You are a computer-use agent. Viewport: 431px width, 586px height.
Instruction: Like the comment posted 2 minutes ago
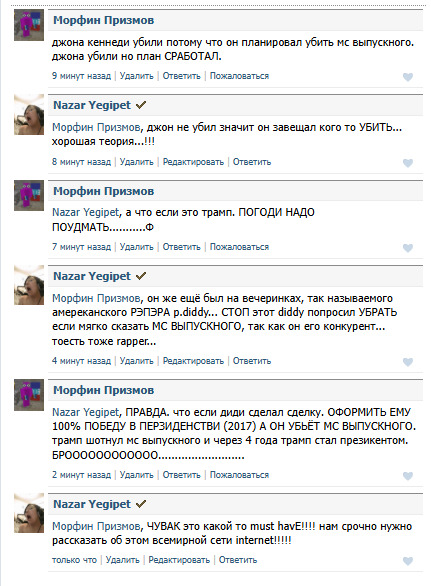(x=407, y=476)
